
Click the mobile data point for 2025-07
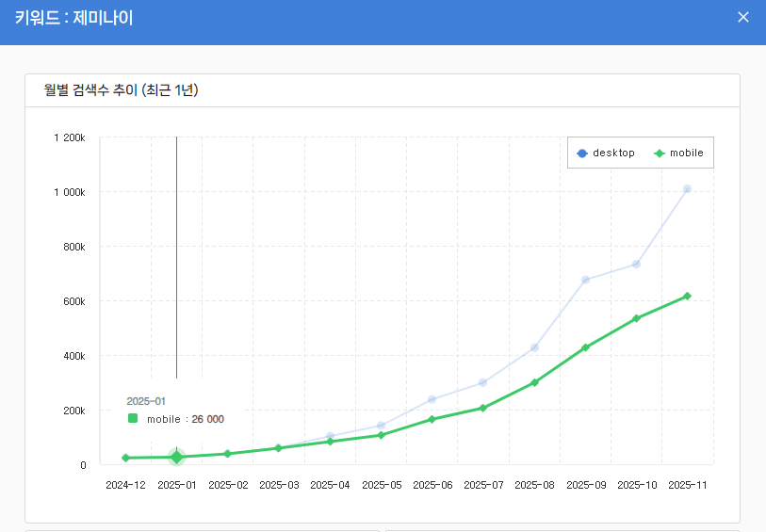(482, 408)
